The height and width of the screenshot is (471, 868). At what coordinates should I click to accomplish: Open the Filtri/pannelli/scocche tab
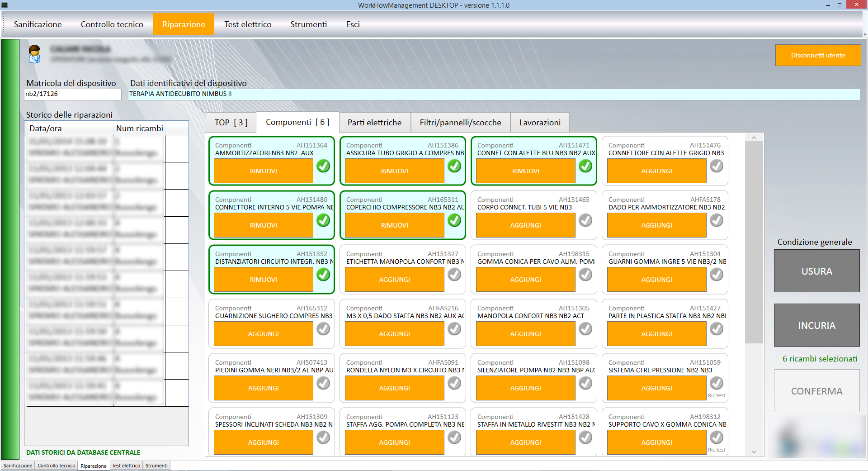click(x=460, y=123)
